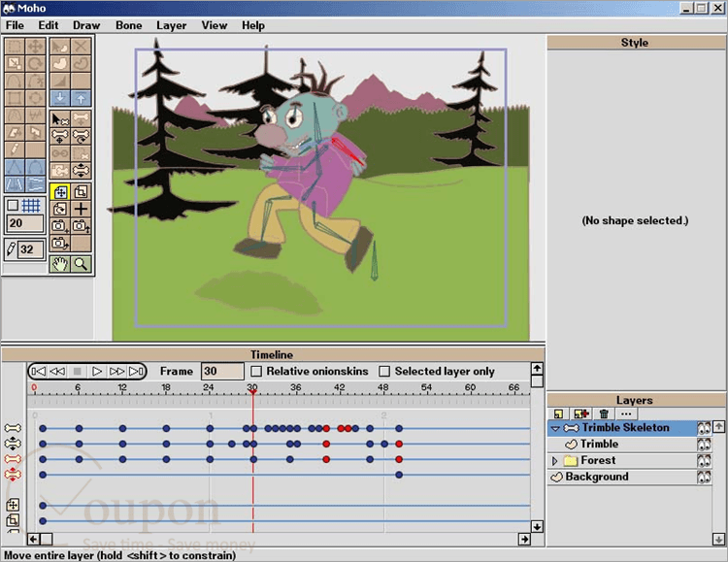The width and height of the screenshot is (728, 562).
Task: Click the Duplicate Layer icon
Action: click(581, 413)
